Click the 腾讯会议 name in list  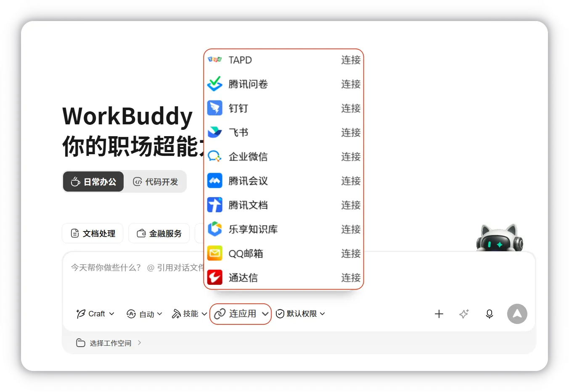point(248,181)
